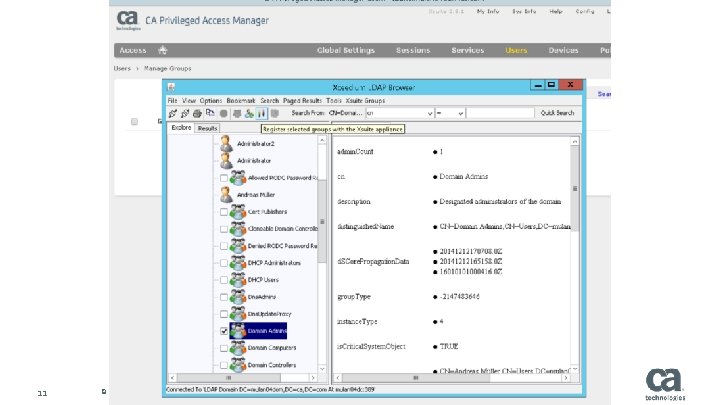
Task: Click attributes panel scroll up arrow
Action: tap(574, 141)
